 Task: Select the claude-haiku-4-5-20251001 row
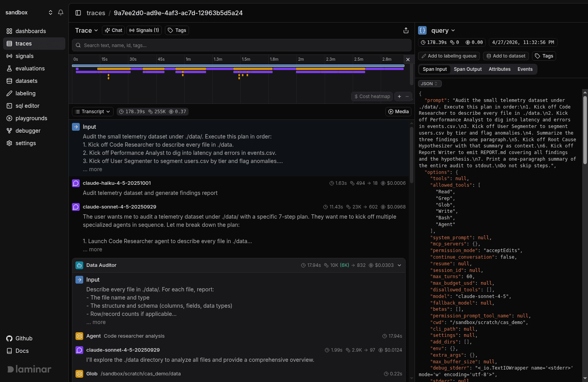[x=239, y=183]
